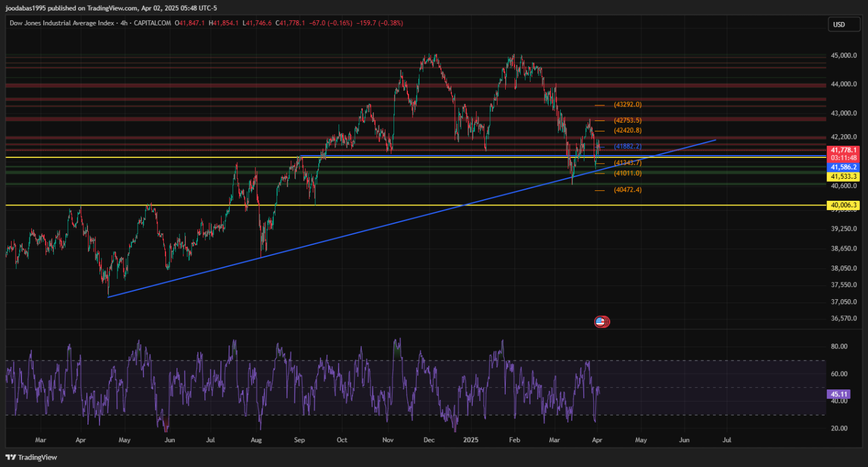Screen dimensions: 868x467
Task: Select the orange level label (40472.4)
Action: (628, 190)
